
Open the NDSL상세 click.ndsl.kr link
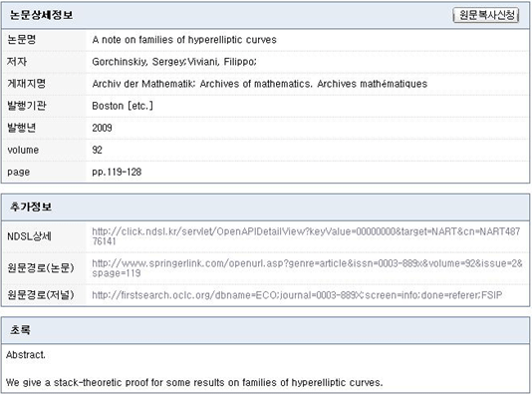[306, 236]
